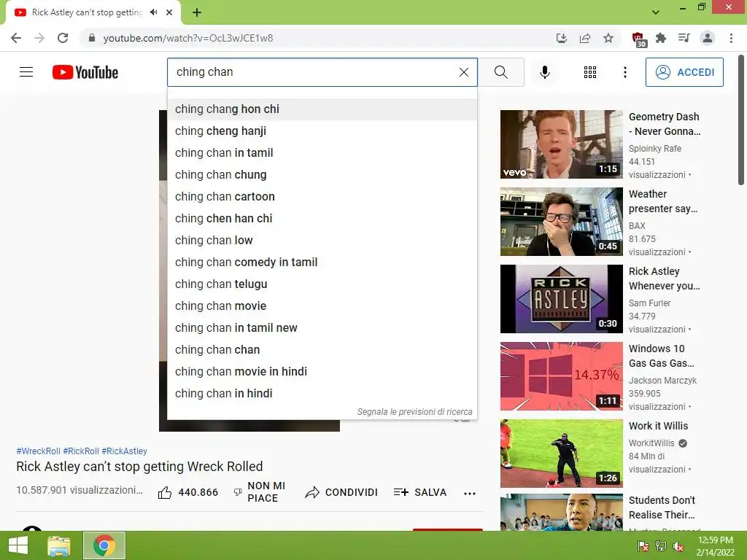This screenshot has height=560, width=747.
Task: Like the video (440.866)
Action: click(187, 492)
